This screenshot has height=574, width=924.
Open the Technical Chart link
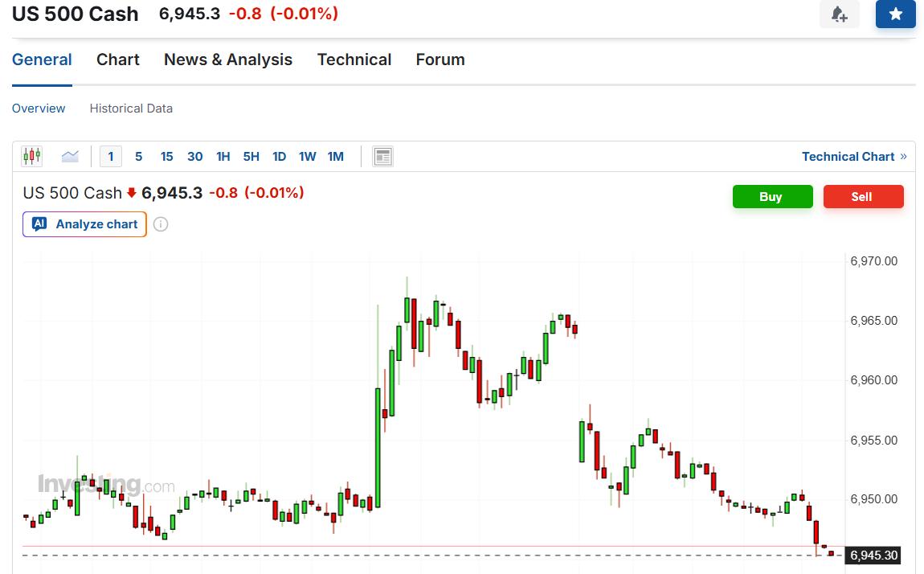[x=854, y=156]
